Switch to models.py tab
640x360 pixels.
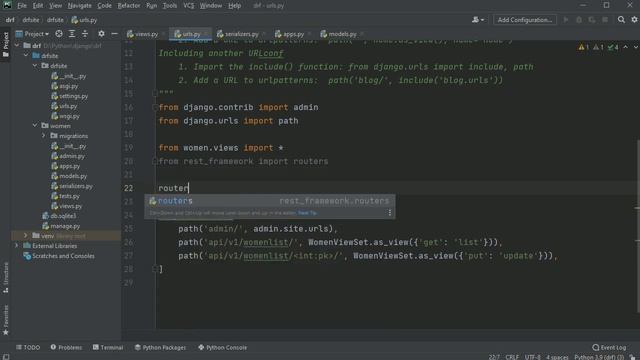(x=342, y=34)
